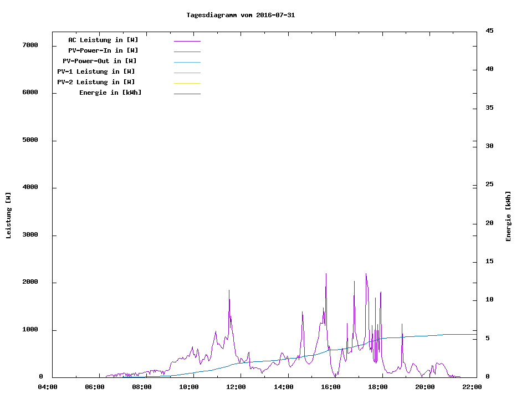The image size is (532, 399).
Task: Click the PV-1 Leistung in [W] legend label
Action: click(x=96, y=71)
